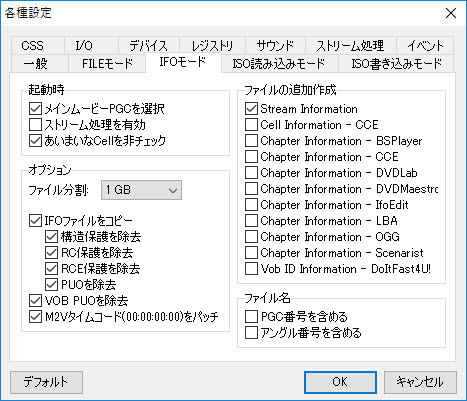Select the ストリーム処理 tab
Viewport: 467px width, 401px height.
pos(350,45)
